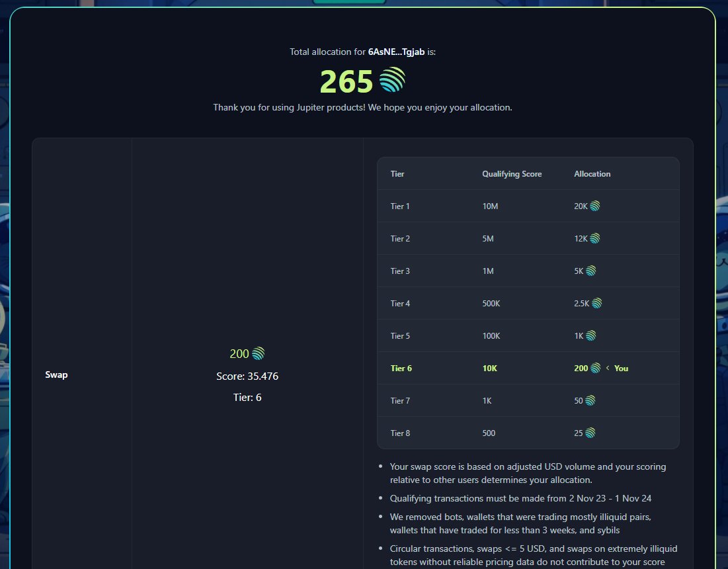Viewport: 728px width, 569px height.
Task: Click the 'You' indicator label
Action: tap(621, 369)
